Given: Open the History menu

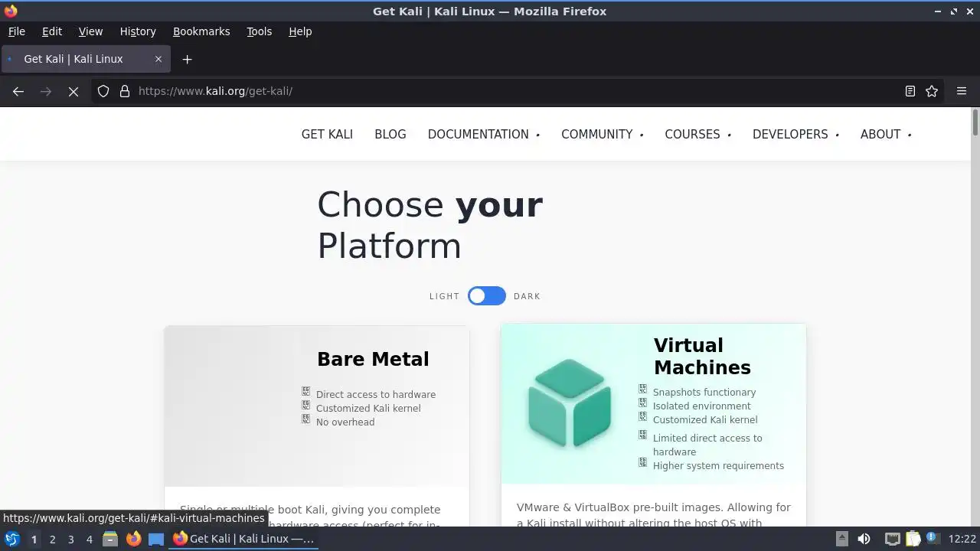Looking at the screenshot, I should pos(138,31).
